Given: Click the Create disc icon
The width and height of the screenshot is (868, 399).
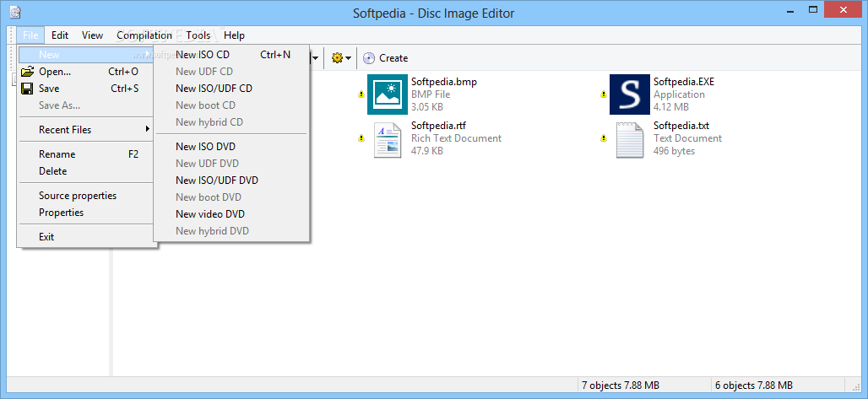Looking at the screenshot, I should [369, 58].
